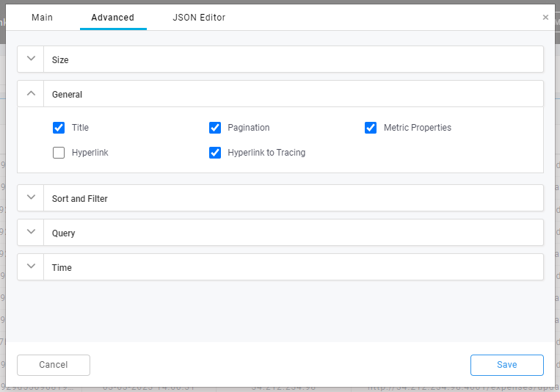
Task: Expand the Time section chevron
Action: click(x=31, y=266)
